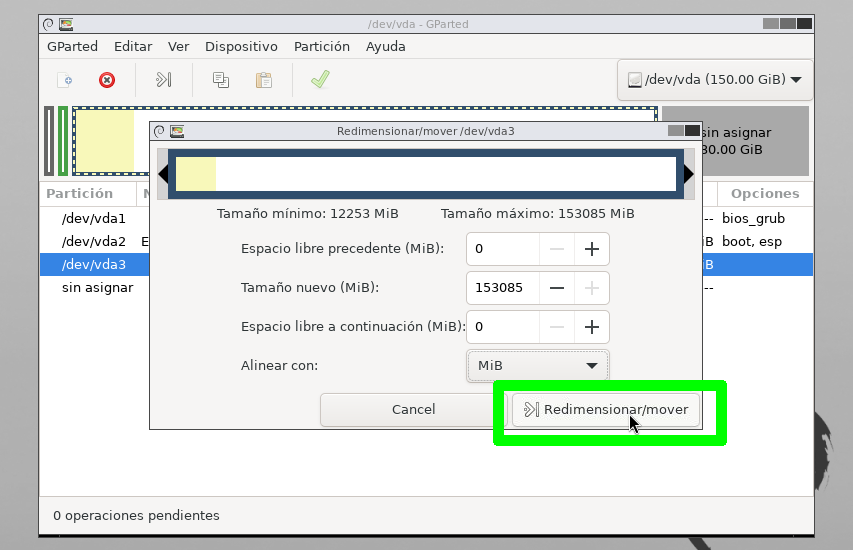Open the /dev/vda device selector dropdown
853x550 pixels.
[714, 80]
